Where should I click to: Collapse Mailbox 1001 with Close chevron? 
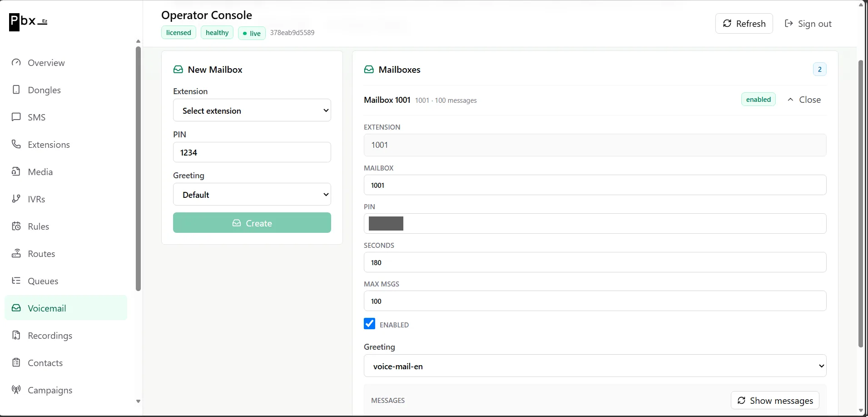(x=804, y=100)
